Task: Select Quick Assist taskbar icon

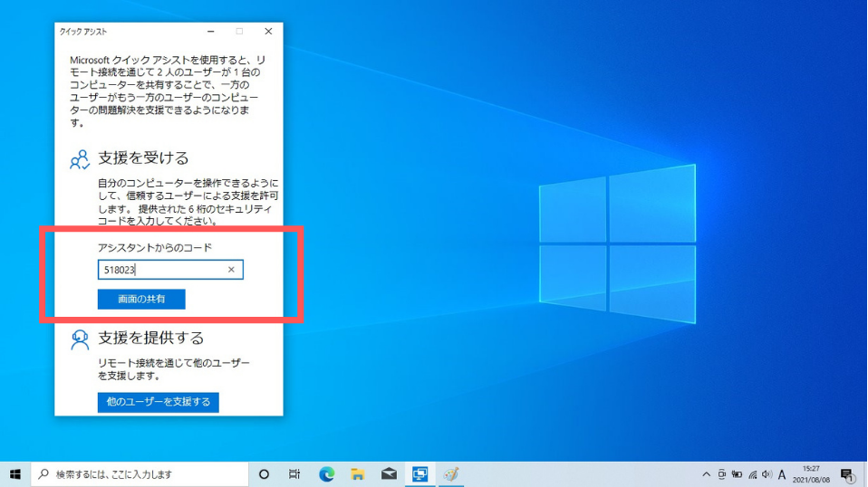Action: click(x=420, y=474)
